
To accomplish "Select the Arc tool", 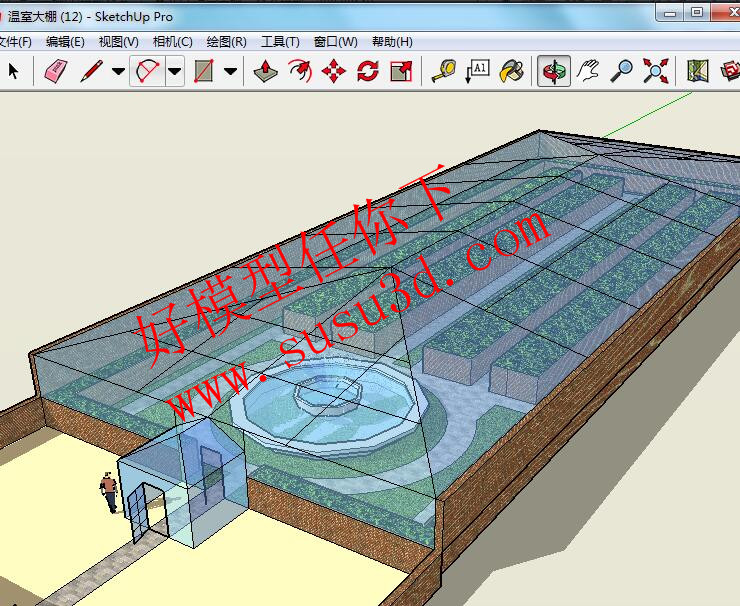I will click(x=148, y=71).
